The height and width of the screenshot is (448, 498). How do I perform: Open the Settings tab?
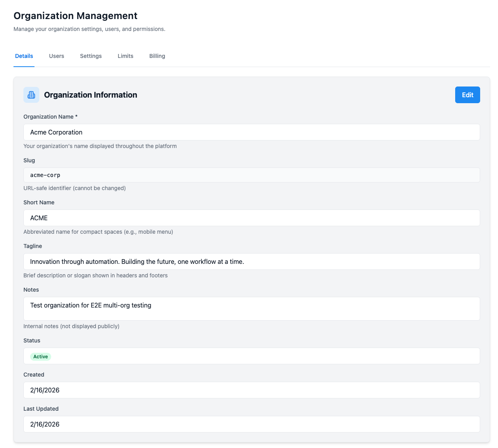[x=91, y=56]
